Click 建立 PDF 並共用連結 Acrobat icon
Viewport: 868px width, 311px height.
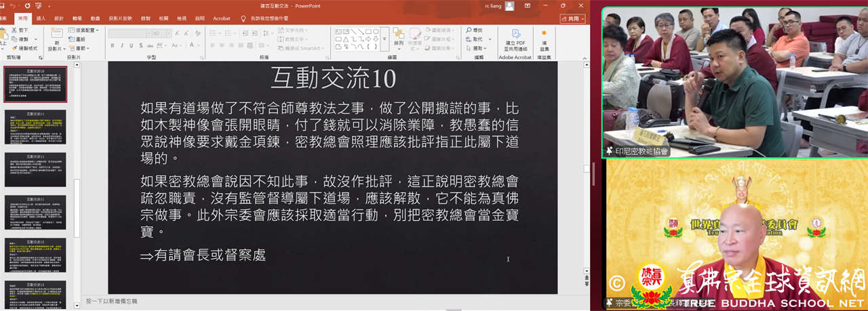[515, 39]
